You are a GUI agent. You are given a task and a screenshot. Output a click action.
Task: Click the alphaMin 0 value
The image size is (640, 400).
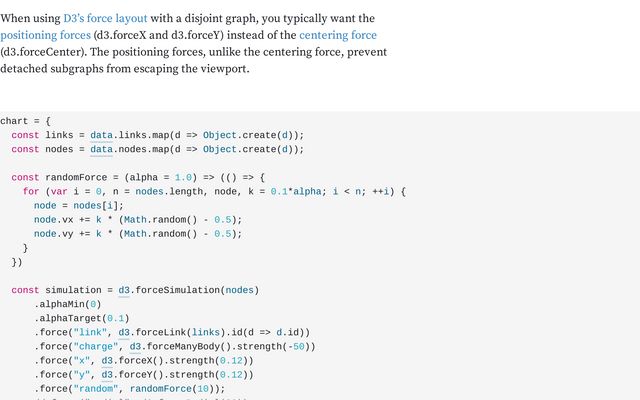click(x=95, y=304)
